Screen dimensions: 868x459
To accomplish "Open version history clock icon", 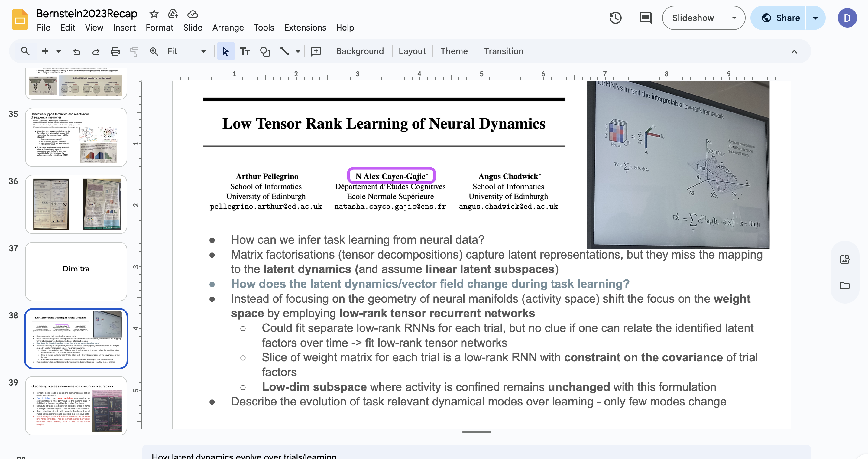I will point(615,18).
